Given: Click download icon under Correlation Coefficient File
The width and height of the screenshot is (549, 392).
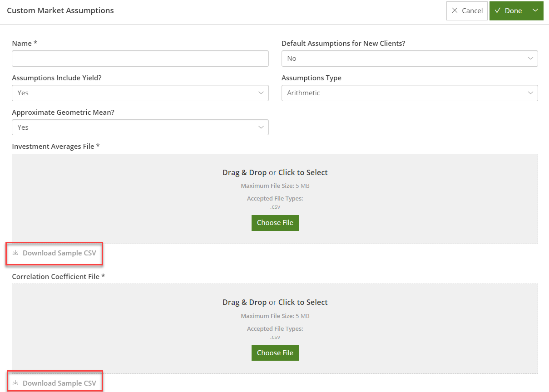Looking at the screenshot, I should [15, 383].
